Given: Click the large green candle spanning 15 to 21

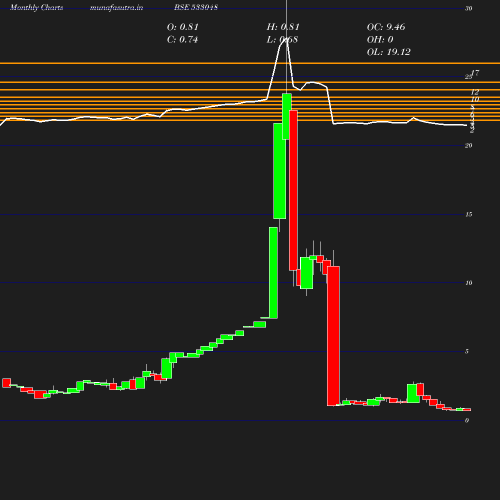Looking at the screenshot, I should 279,171.
